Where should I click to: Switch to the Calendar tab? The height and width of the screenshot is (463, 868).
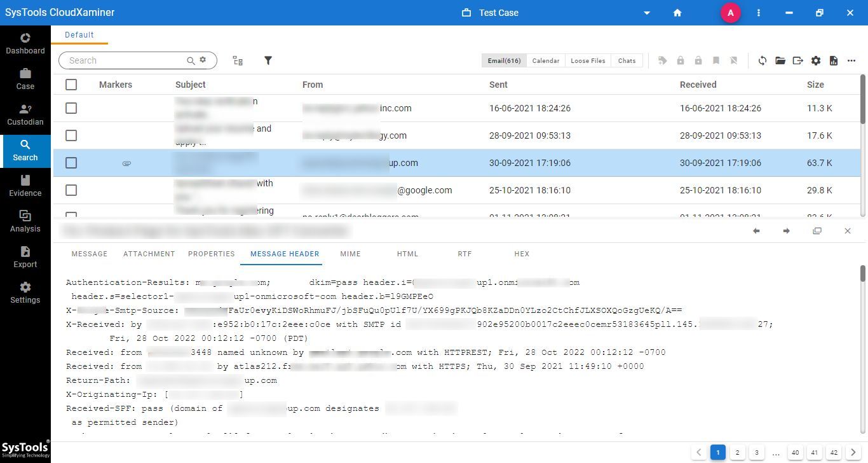(x=546, y=60)
